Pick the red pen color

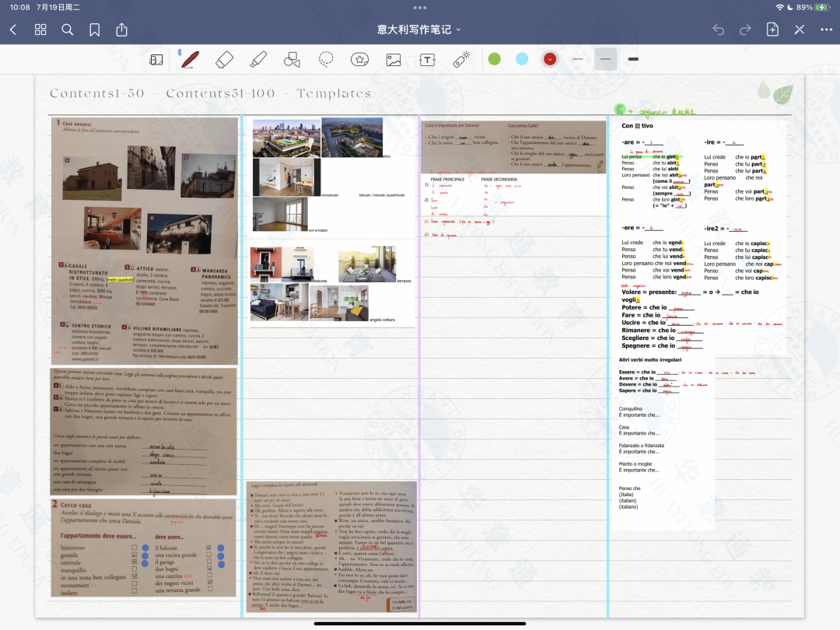(x=550, y=59)
